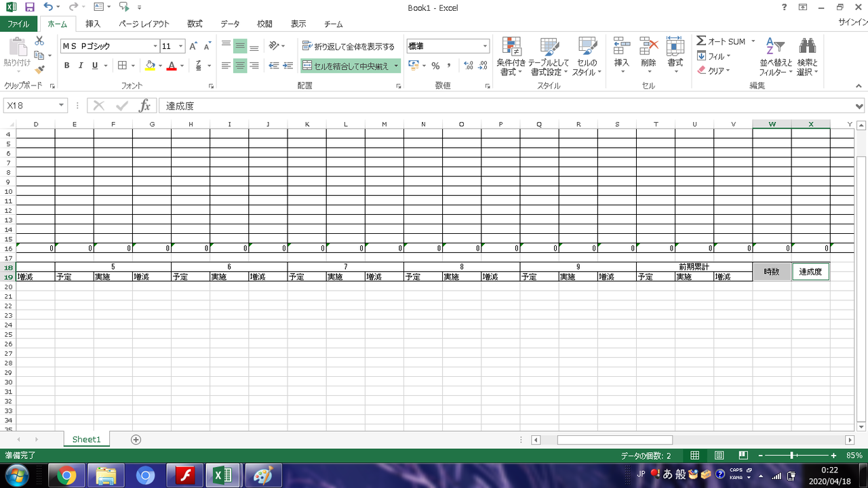Toggle bold formatting
Viewport: 868px width, 488px height.
tap(66, 66)
